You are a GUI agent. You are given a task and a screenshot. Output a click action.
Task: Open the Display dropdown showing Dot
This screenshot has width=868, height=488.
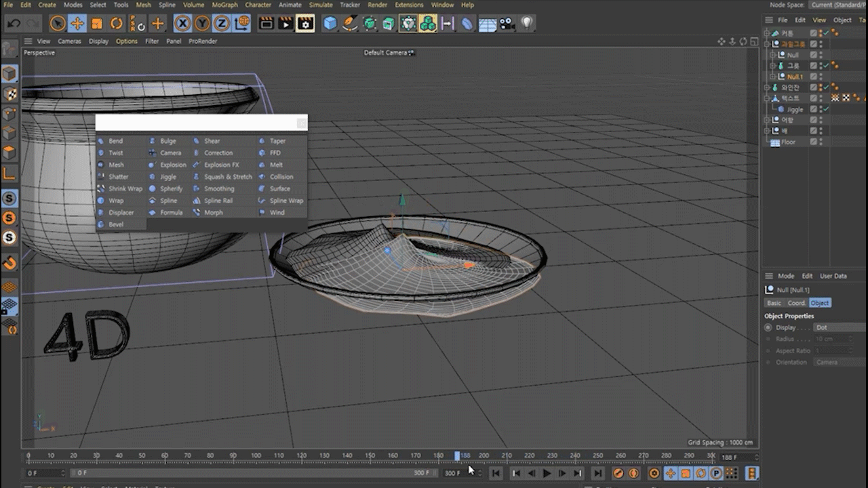(x=840, y=327)
